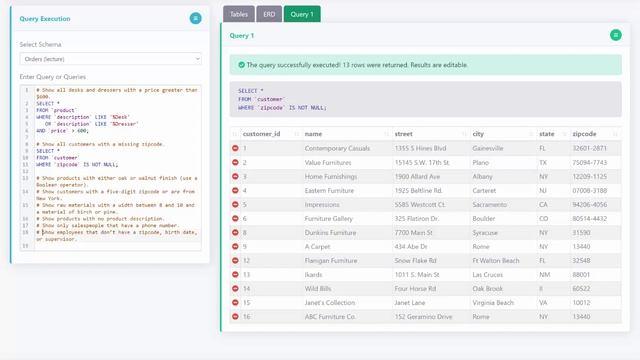Screen dimensions: 640x360
Task: Delete row for Ikards
Action: [x=235, y=274]
